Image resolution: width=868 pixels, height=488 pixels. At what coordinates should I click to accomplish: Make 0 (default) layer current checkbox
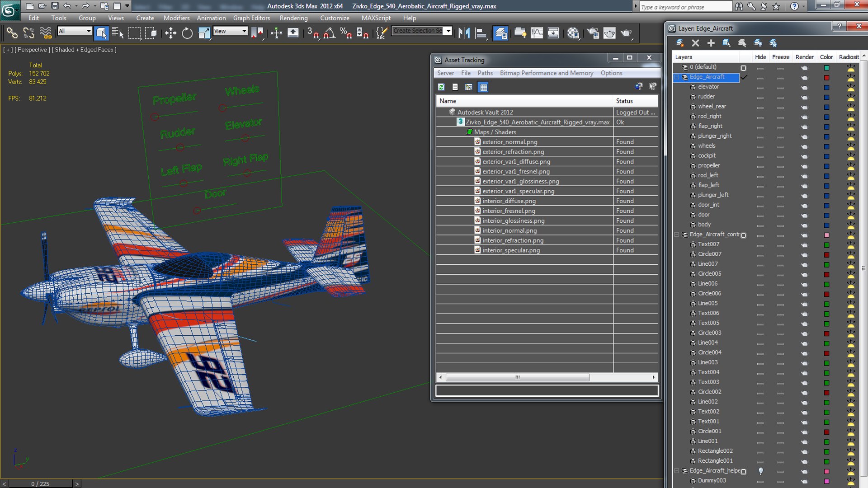click(743, 68)
